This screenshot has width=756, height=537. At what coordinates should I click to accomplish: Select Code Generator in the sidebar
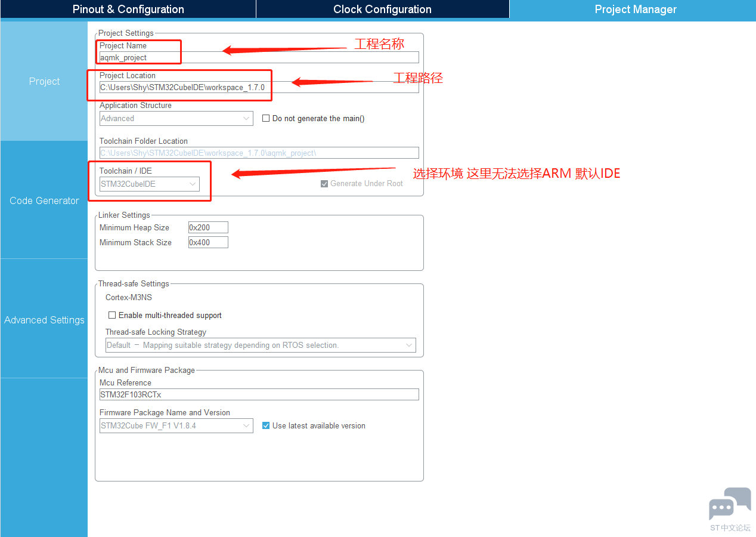pos(44,200)
